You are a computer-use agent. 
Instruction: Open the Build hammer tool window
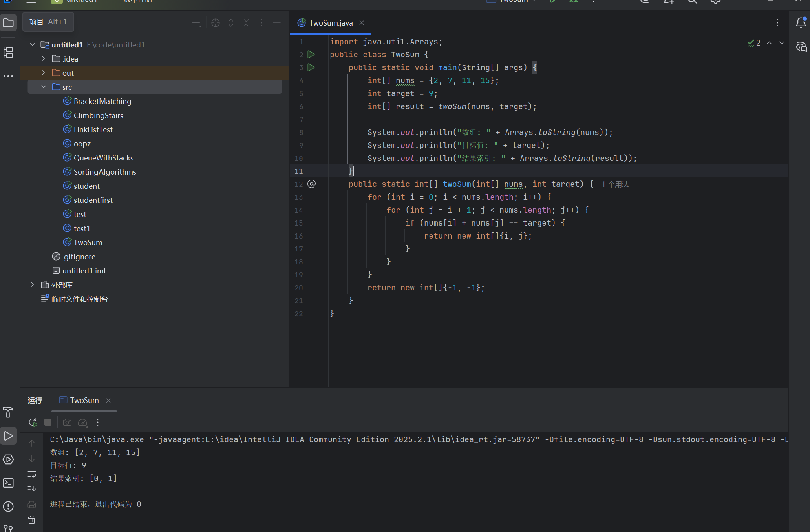tap(8, 412)
